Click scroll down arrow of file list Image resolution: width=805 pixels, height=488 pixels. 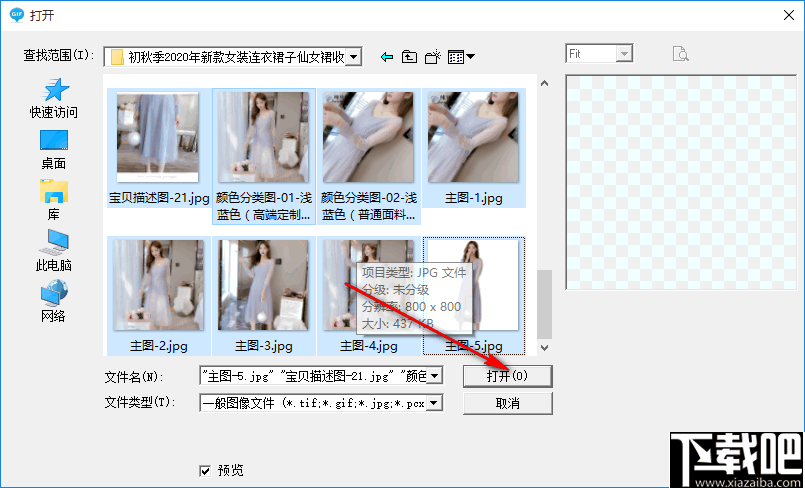coord(545,348)
